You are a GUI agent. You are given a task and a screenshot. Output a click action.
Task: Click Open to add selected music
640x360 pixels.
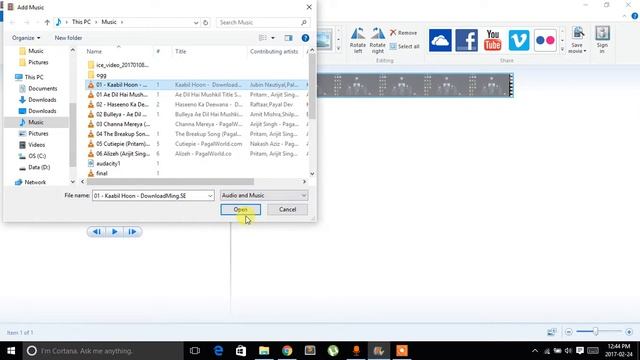(240, 209)
